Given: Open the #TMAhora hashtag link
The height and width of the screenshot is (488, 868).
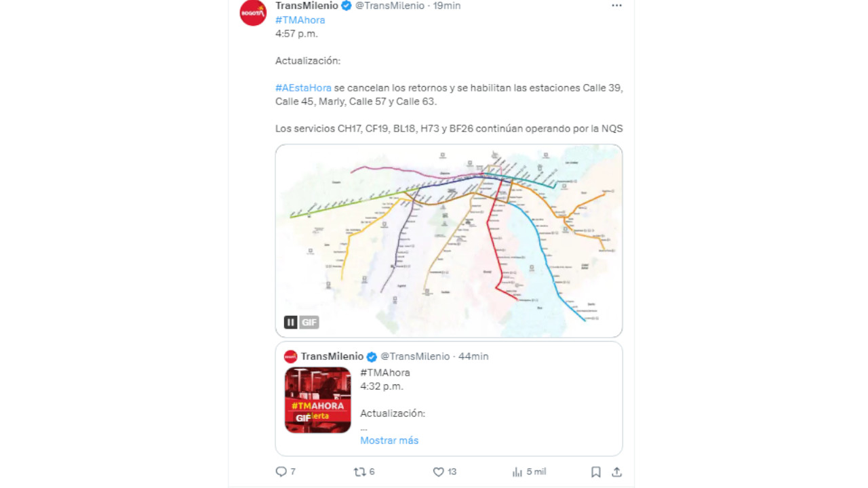Looking at the screenshot, I should click(x=300, y=20).
